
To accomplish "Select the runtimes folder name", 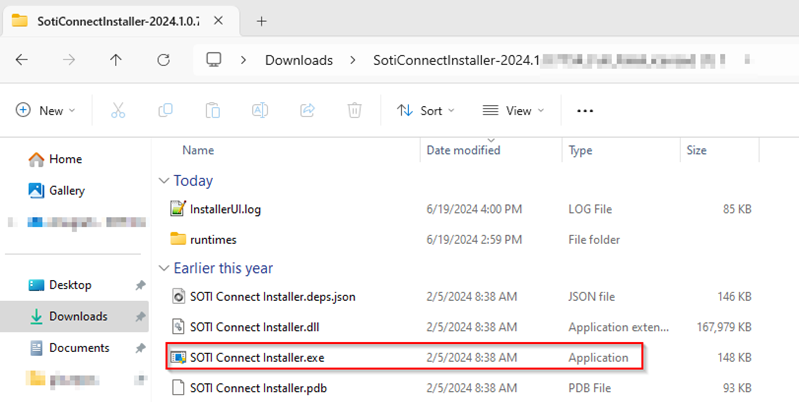I will pos(213,239).
